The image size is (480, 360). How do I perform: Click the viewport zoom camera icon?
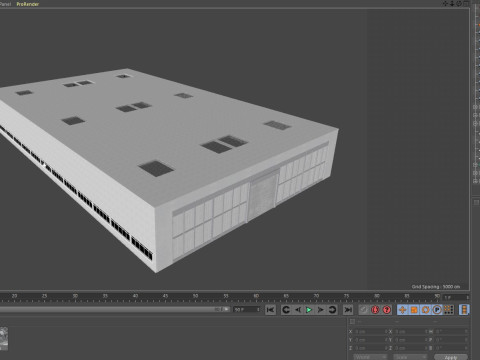pos(452,3)
